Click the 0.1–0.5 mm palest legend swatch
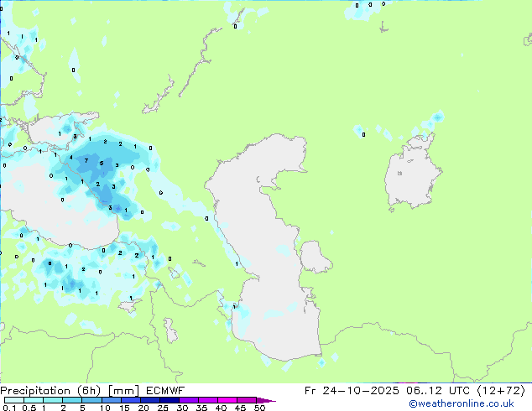532x411 pixels. (14, 400)
